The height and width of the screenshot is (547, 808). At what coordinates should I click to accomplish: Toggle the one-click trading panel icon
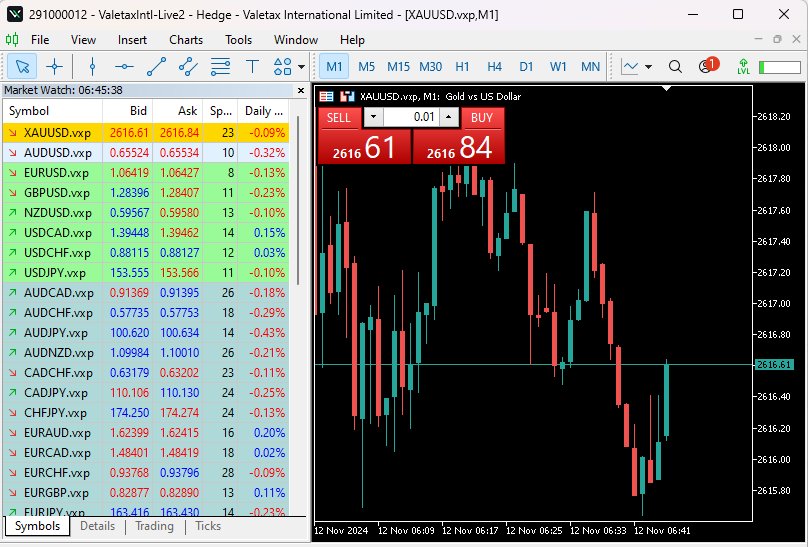pyautogui.click(x=347, y=96)
